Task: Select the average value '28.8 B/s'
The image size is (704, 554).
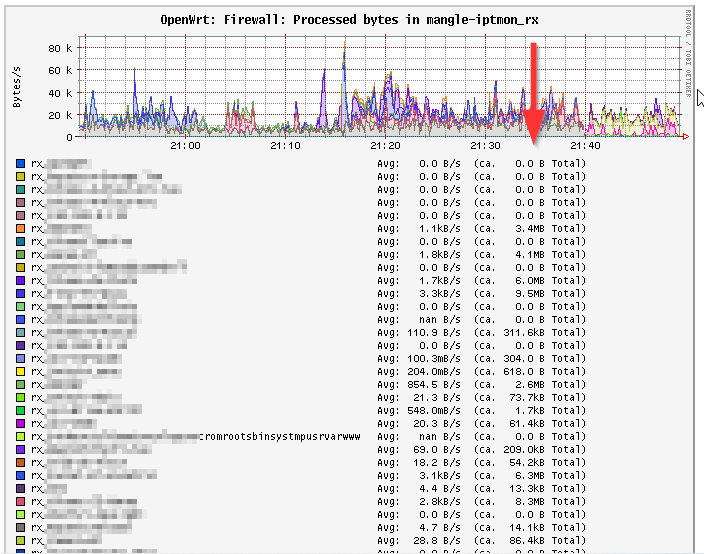Action: [437, 541]
